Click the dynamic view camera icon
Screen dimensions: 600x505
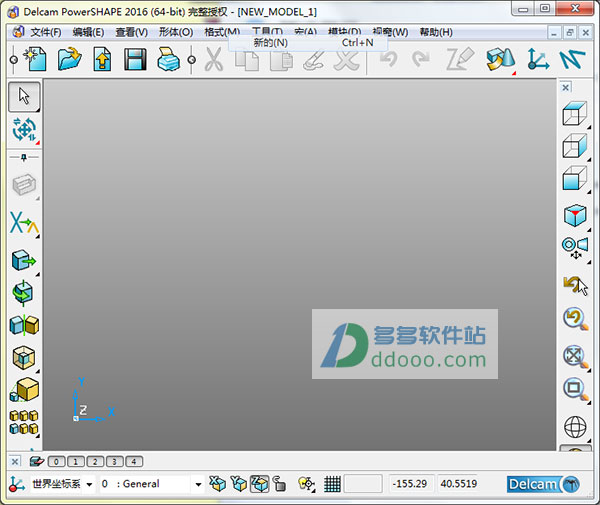click(x=575, y=248)
